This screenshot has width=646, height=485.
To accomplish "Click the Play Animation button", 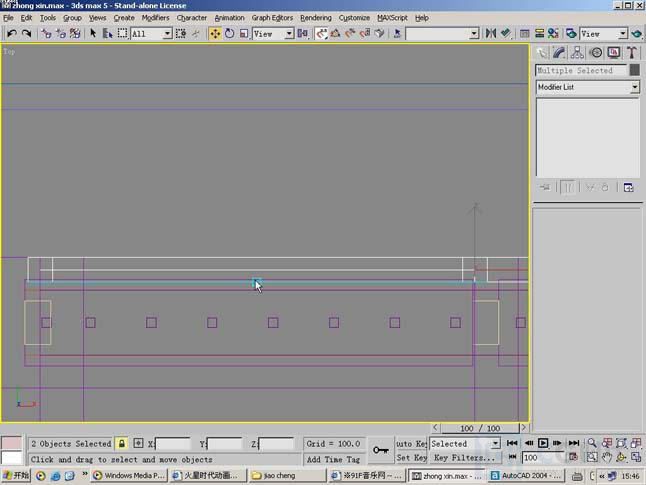I will click(543, 443).
